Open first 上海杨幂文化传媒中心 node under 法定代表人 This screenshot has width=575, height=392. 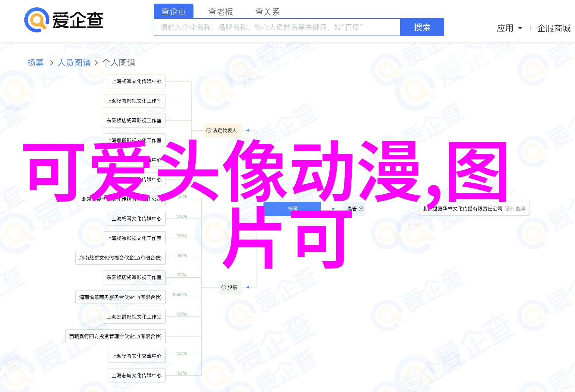(137, 81)
